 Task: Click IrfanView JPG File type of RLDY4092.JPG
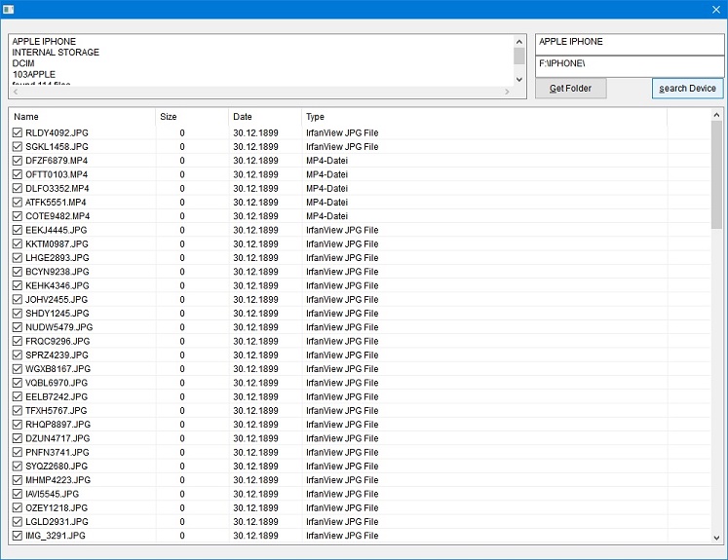(x=342, y=132)
